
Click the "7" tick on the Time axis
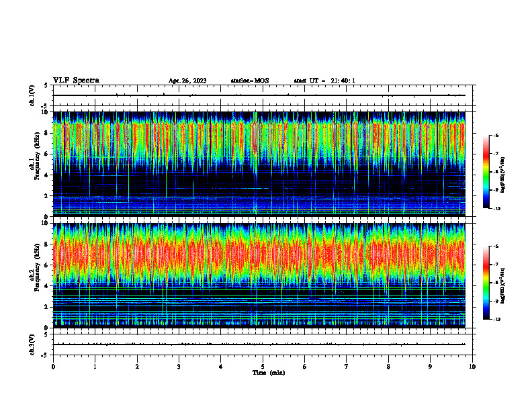click(347, 367)
